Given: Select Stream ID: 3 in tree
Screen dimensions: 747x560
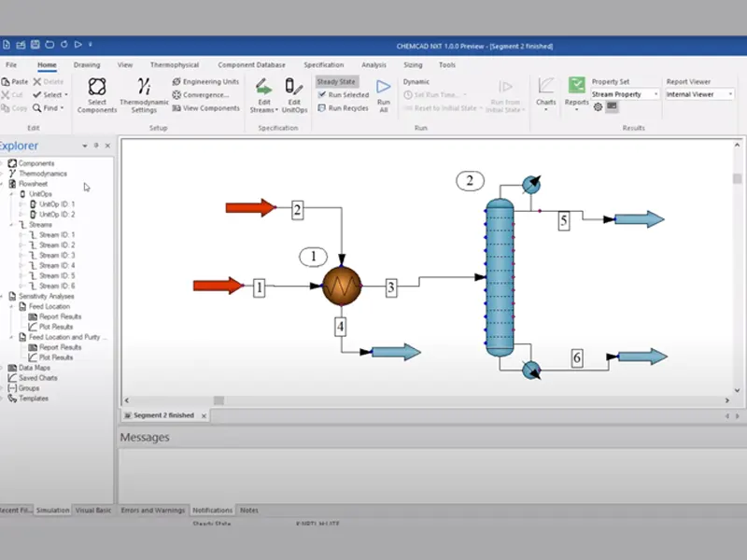Looking at the screenshot, I should coord(52,255).
